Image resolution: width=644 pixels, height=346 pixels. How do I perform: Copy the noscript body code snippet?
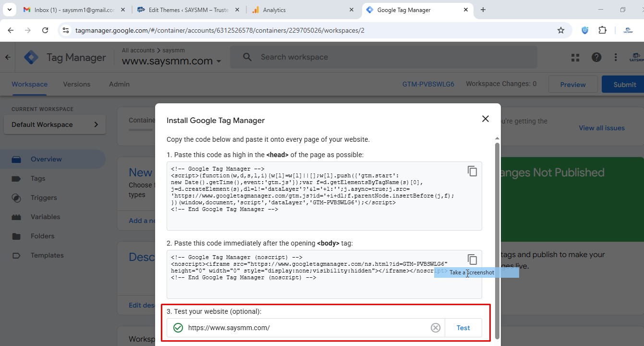click(472, 259)
